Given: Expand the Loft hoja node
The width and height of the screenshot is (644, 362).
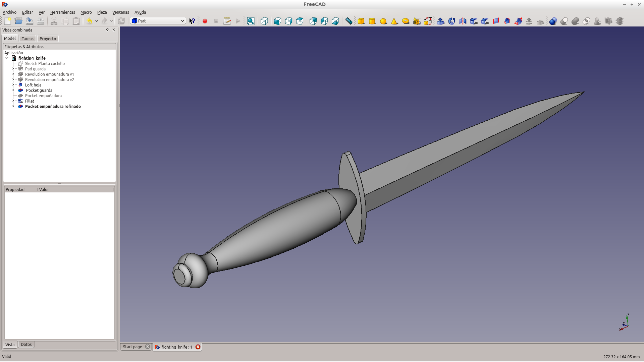Looking at the screenshot, I should point(13,85).
